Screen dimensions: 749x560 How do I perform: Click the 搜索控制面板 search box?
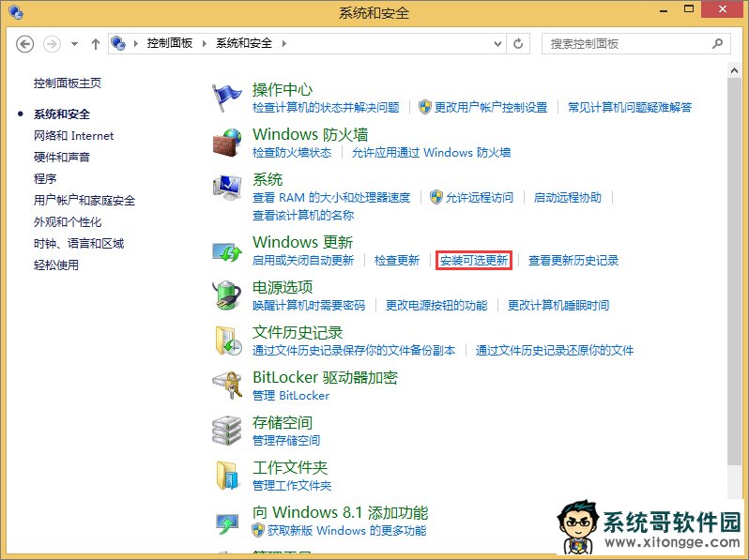pyautogui.click(x=627, y=43)
